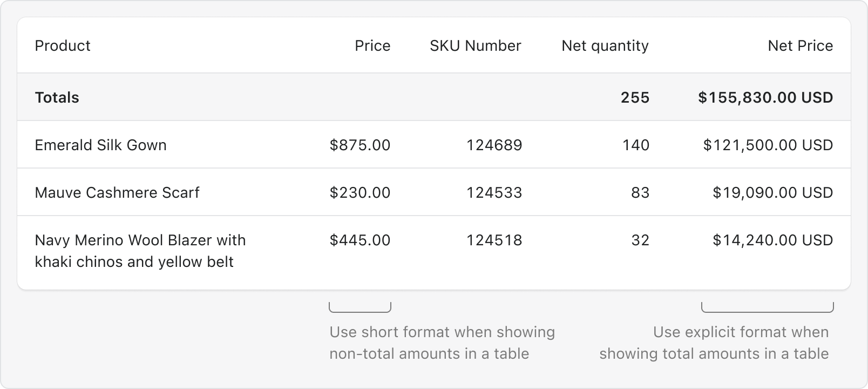Click the $445.00 price cell
This screenshot has height=389, width=868.
(x=360, y=240)
